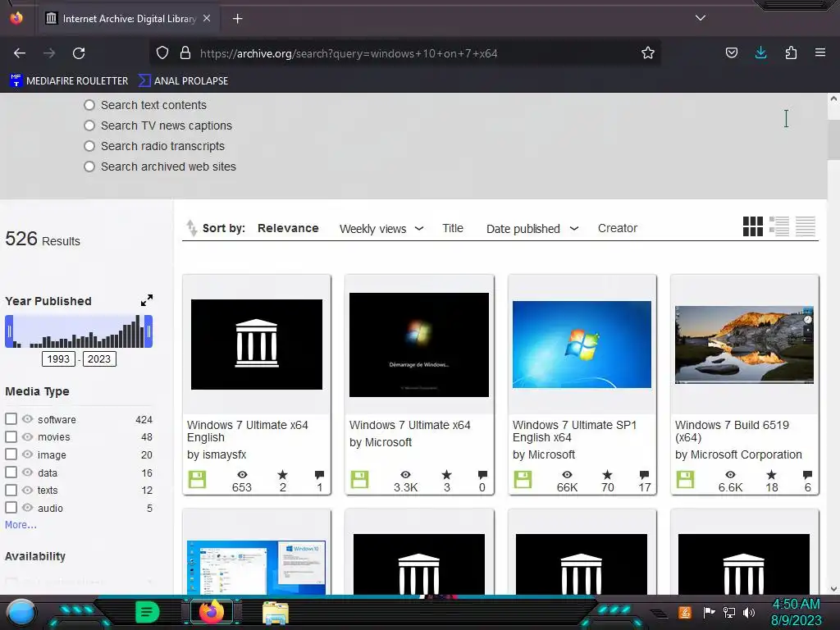Viewport: 840px width, 630px height.
Task: Open Windows 7 Ultimate x64 by Microsoft
Action: tap(410, 425)
